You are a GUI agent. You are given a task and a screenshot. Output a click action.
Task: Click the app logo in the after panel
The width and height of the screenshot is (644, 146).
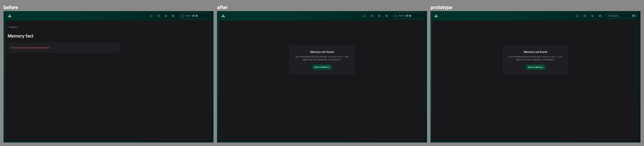[x=223, y=16]
